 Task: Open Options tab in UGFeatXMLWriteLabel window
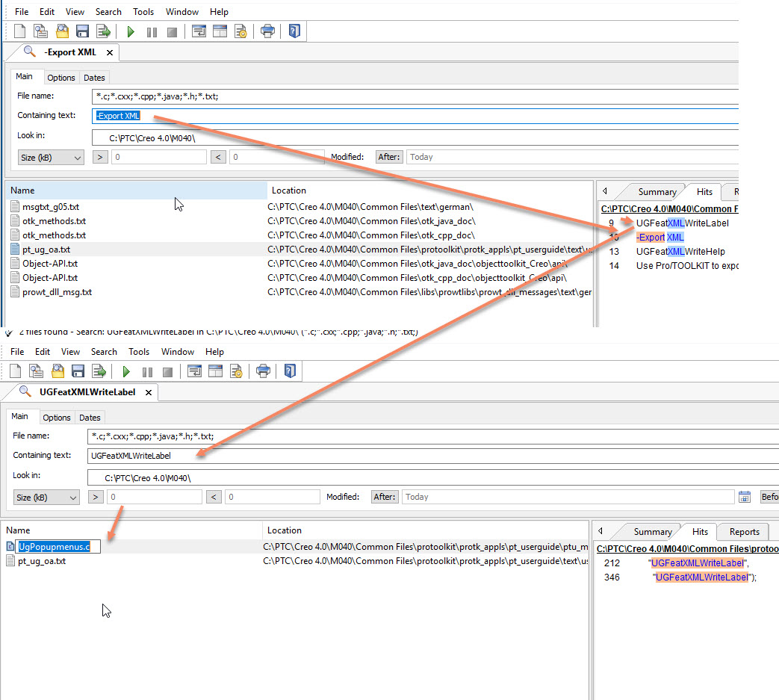coord(57,418)
